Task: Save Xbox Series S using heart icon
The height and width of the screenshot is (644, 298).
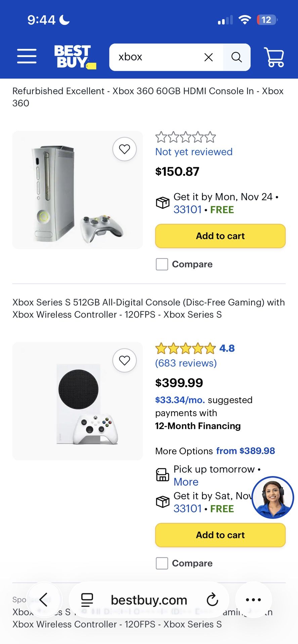Action: point(125,360)
